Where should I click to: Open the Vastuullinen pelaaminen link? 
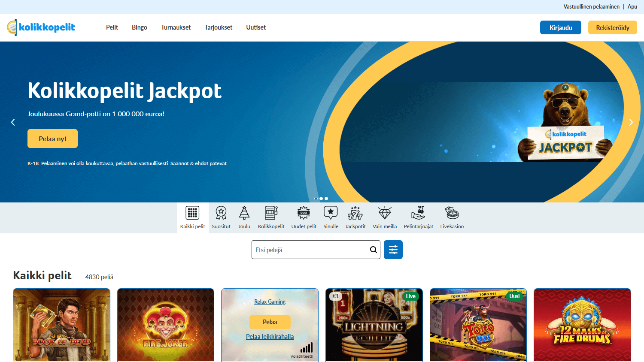[591, 6]
